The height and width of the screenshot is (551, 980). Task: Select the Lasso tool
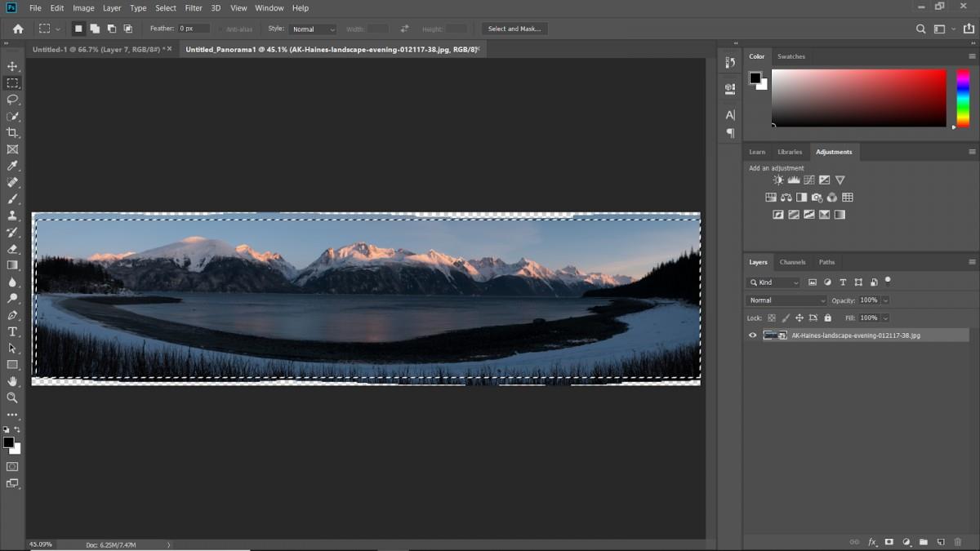pyautogui.click(x=12, y=100)
